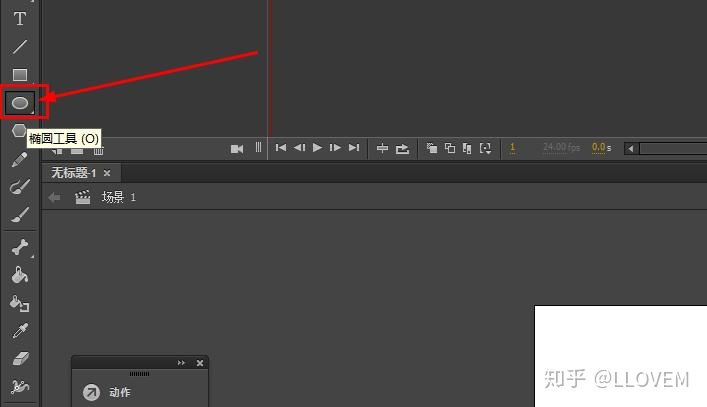Open the modify markers menu
The height and width of the screenshot is (407, 707).
486,148
